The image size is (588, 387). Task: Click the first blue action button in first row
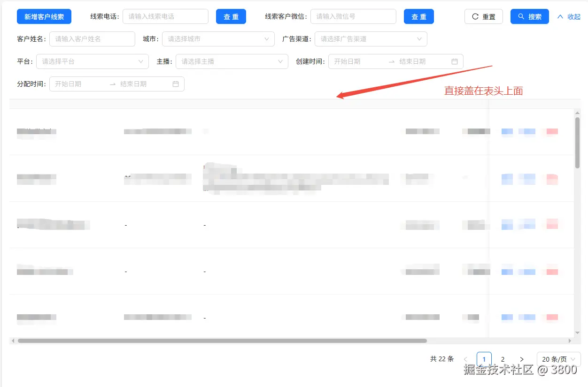tap(507, 132)
